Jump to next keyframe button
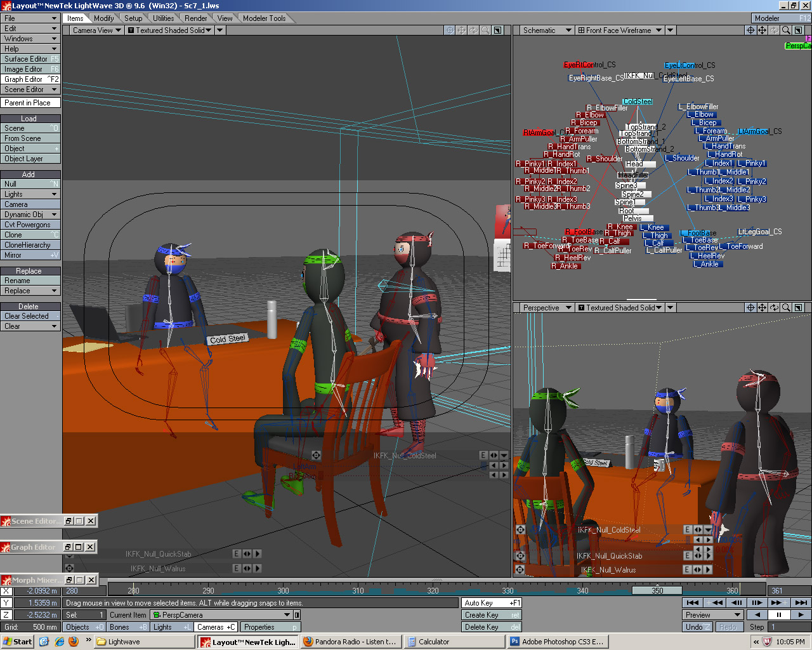 pyautogui.click(x=778, y=602)
